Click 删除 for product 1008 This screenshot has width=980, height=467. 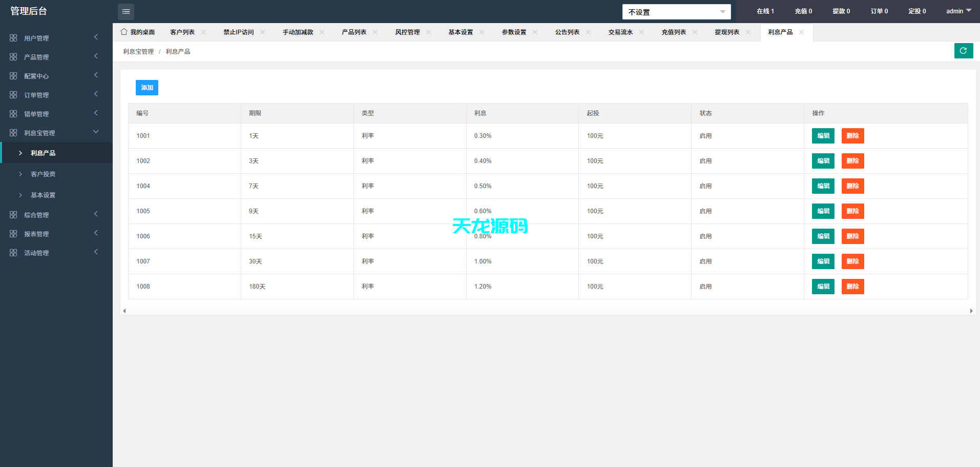[852, 287]
